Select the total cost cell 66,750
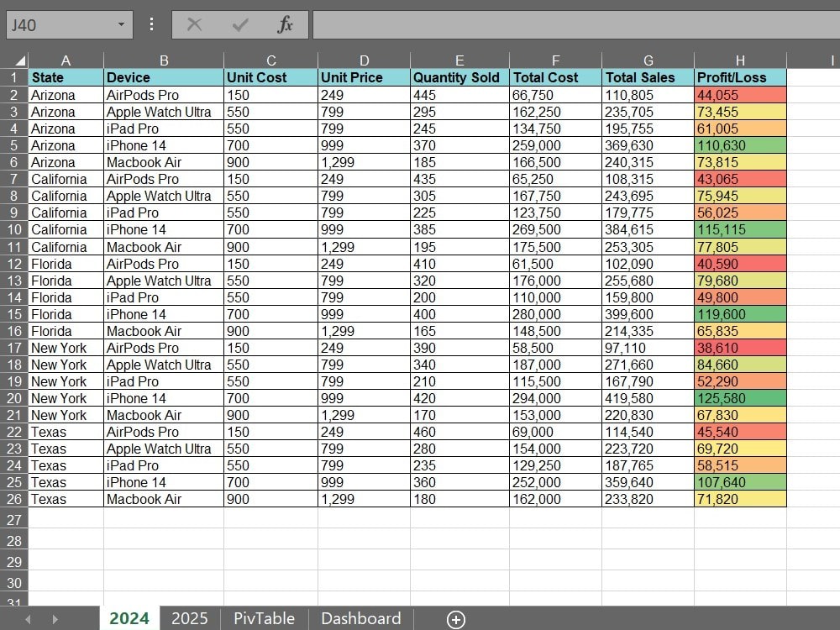 (555, 95)
